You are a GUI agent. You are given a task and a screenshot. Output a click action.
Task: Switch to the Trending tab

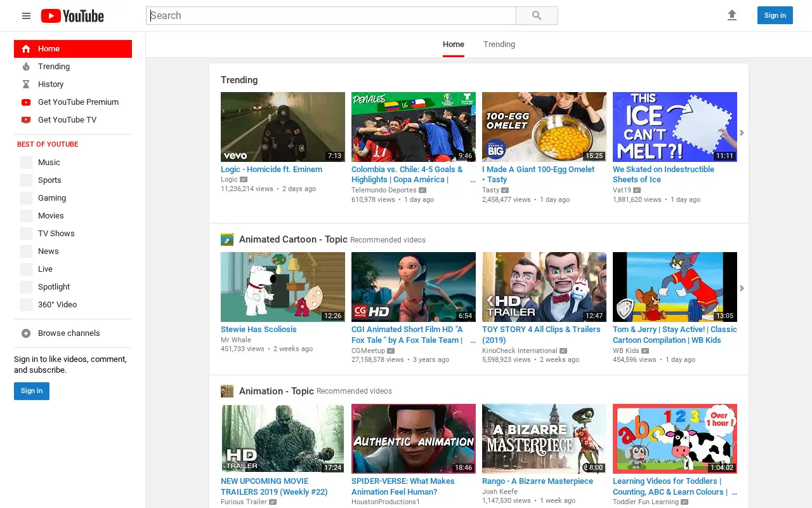pos(499,44)
